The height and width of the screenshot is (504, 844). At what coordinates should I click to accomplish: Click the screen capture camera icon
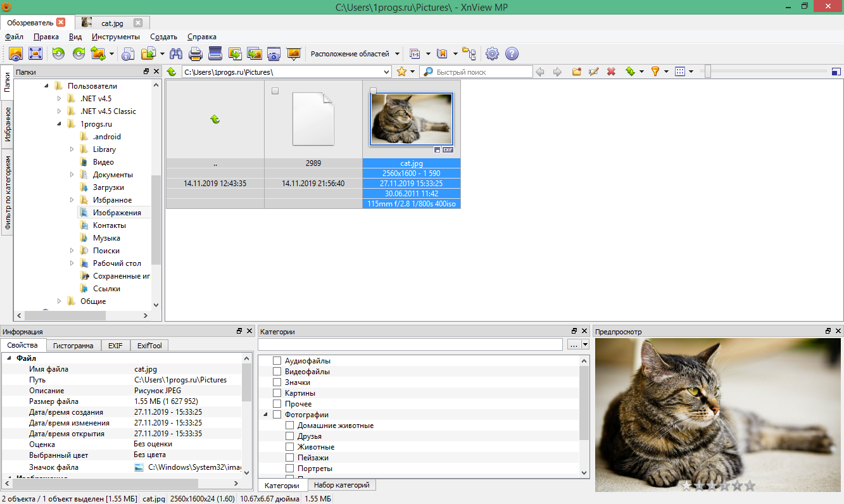tap(274, 54)
